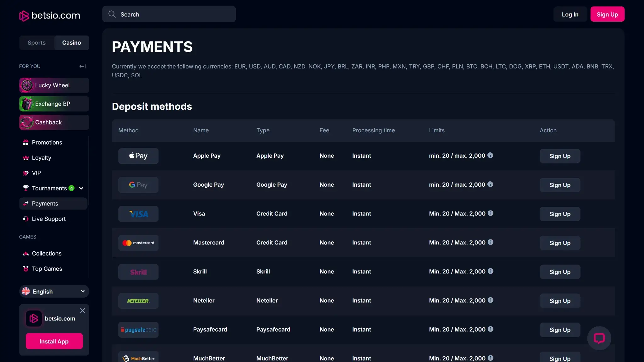644x362 pixels.
Task: Collapse sidebar using the arrow icon
Action: coord(83,66)
